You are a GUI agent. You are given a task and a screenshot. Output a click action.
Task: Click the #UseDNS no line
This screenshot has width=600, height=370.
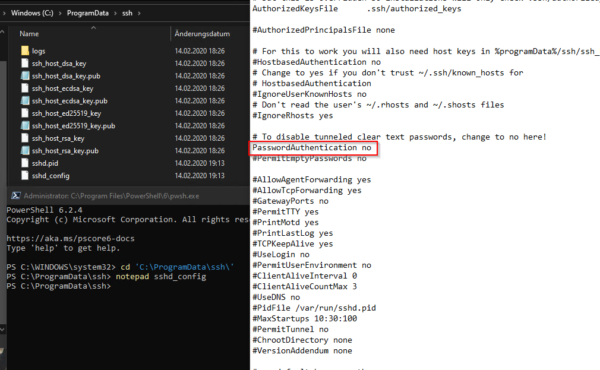click(276, 297)
